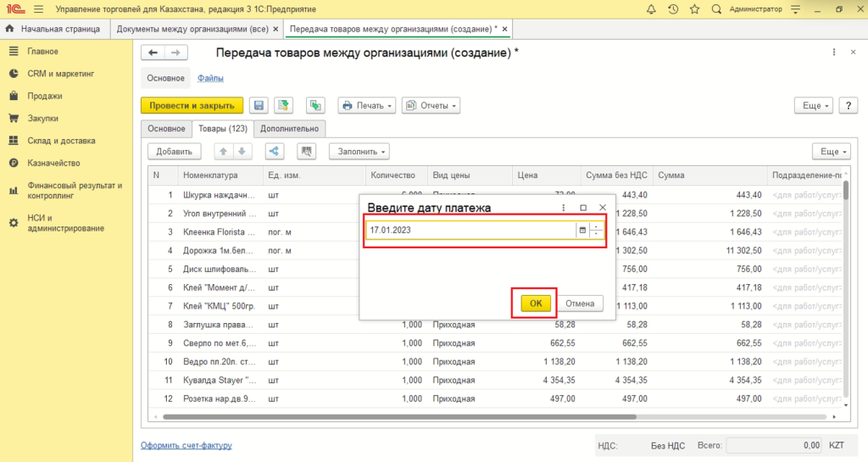The image size is (868, 462).
Task: Click Отмена in the date dialog
Action: pos(580,303)
